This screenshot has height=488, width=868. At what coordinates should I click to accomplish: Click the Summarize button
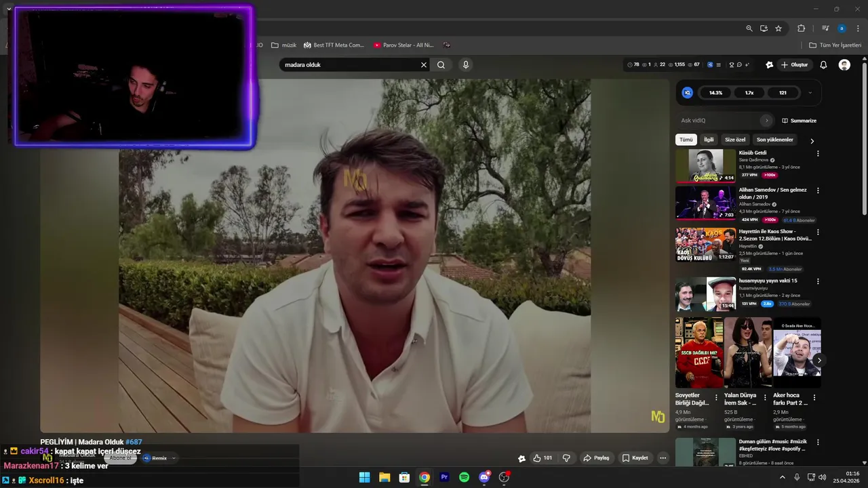pos(800,121)
